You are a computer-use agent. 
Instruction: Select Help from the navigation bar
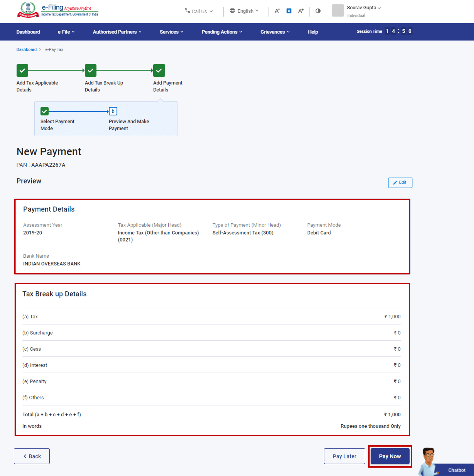click(313, 32)
